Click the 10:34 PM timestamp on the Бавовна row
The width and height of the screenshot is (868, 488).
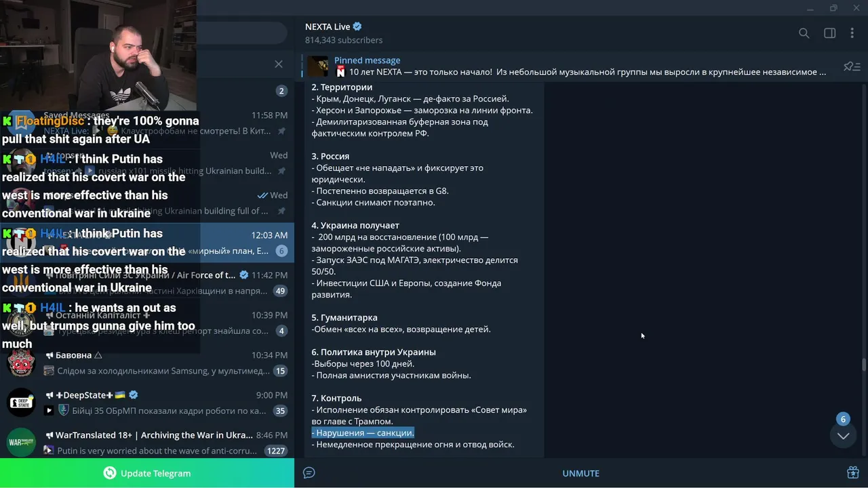(x=269, y=355)
